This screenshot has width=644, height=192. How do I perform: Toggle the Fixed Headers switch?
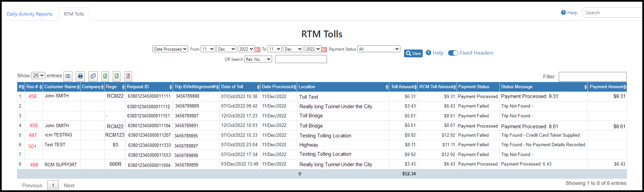click(x=453, y=53)
